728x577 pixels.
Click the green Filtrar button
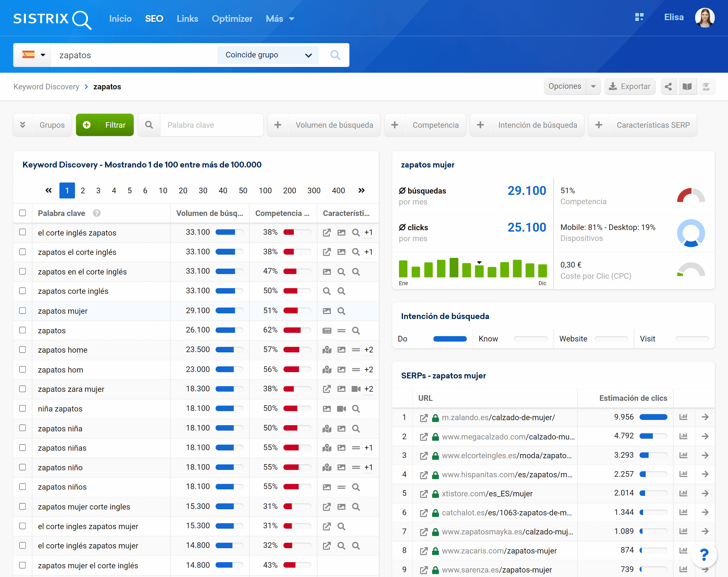pyautogui.click(x=105, y=125)
